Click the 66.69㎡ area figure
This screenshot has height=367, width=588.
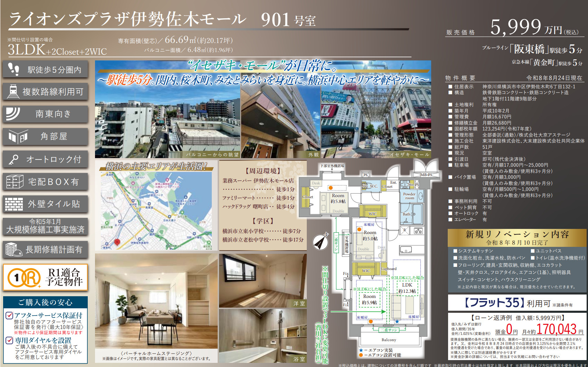point(180,40)
